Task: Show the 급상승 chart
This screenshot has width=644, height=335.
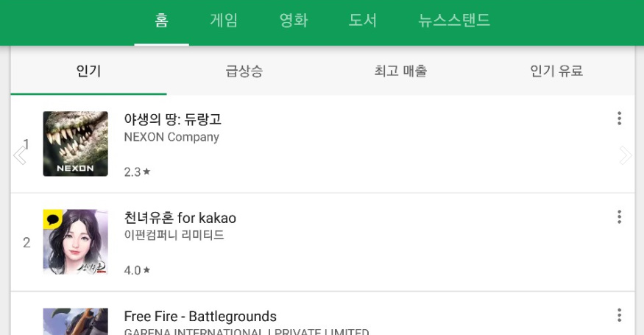Action: pyautogui.click(x=244, y=71)
